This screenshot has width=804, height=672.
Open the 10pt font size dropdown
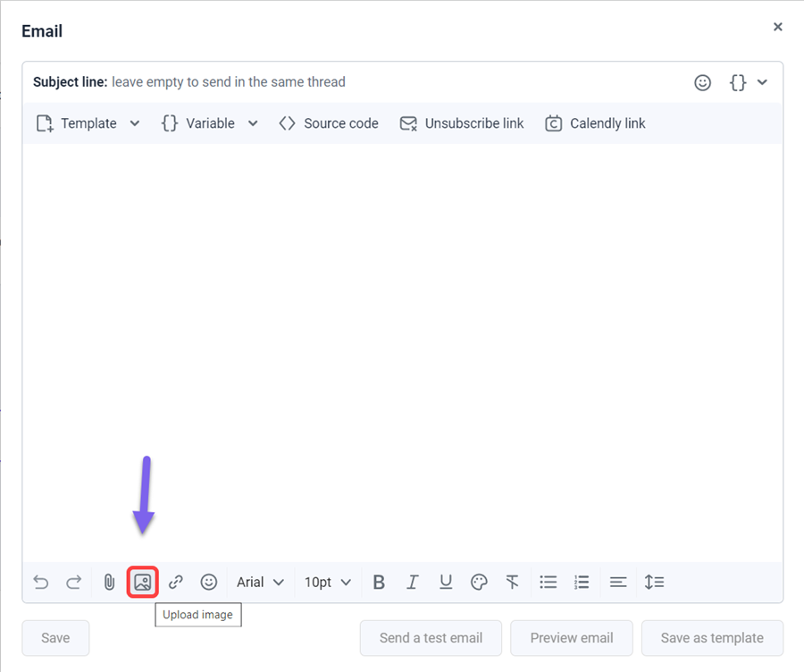coord(327,582)
